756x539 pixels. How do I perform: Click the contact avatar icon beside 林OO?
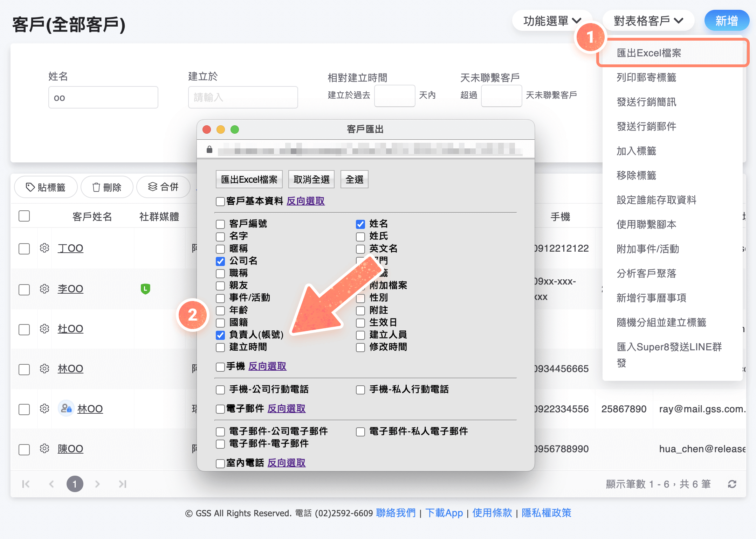click(x=66, y=408)
